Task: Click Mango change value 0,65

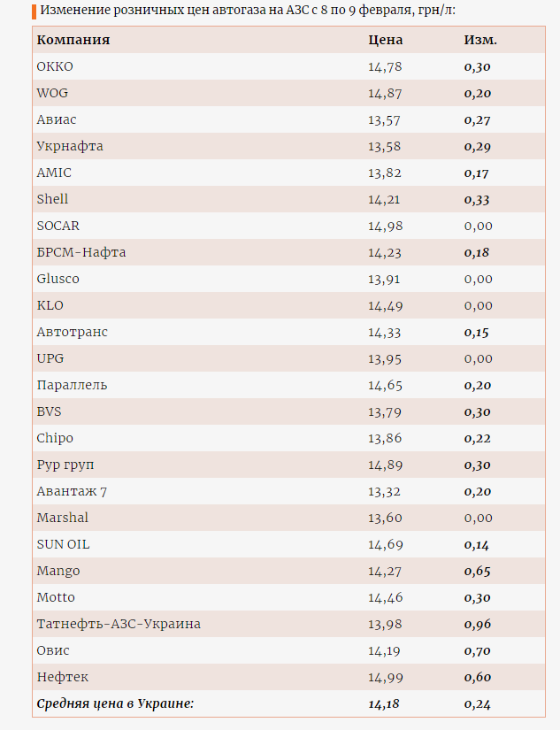Action: point(477,572)
